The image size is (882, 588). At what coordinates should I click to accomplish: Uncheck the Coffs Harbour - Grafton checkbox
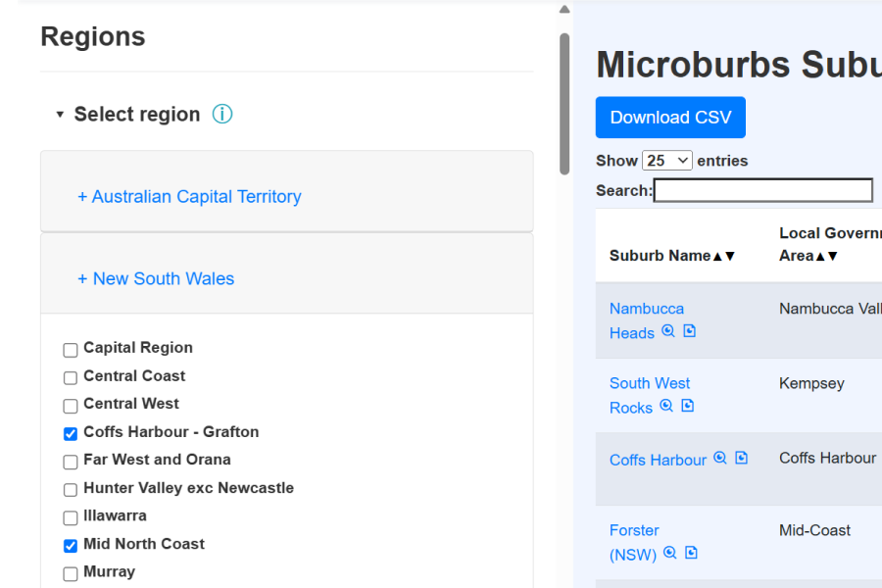click(71, 433)
